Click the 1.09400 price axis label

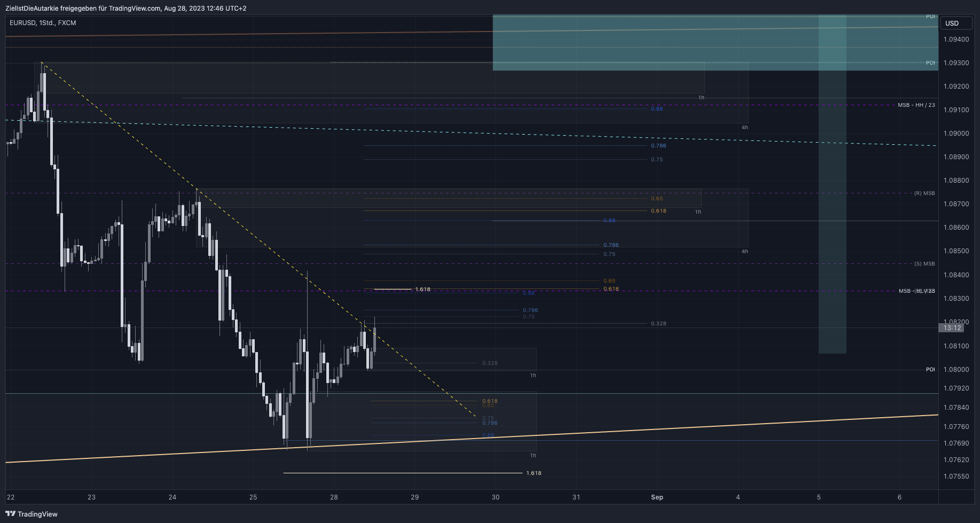coord(956,40)
